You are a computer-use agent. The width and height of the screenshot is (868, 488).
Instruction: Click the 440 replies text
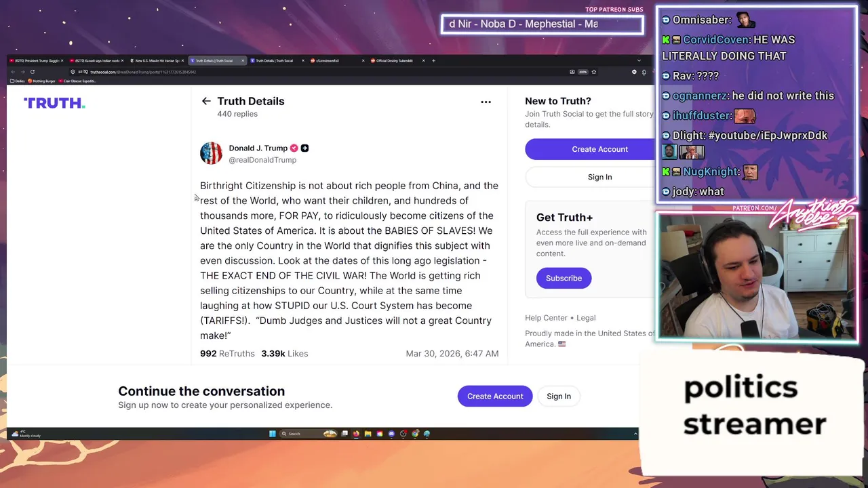237,114
